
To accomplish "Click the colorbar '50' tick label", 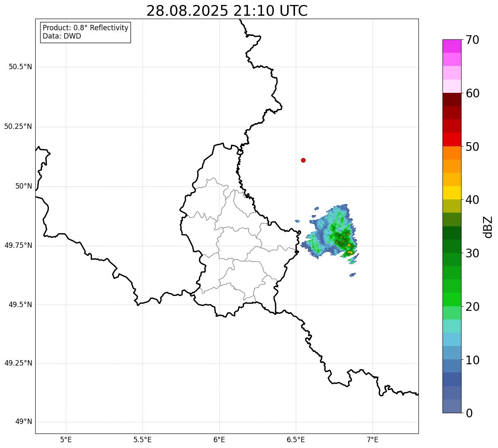I will 472,147.
